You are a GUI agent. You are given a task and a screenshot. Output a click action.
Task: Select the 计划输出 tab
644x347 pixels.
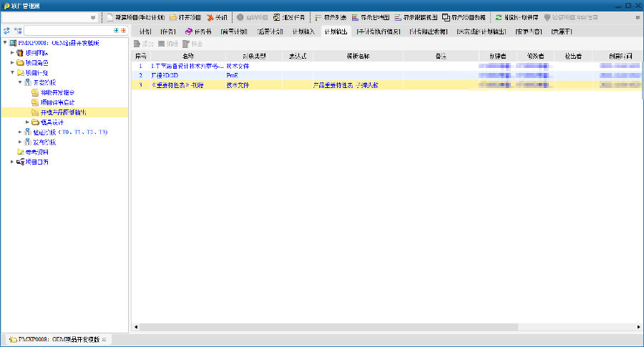click(336, 31)
